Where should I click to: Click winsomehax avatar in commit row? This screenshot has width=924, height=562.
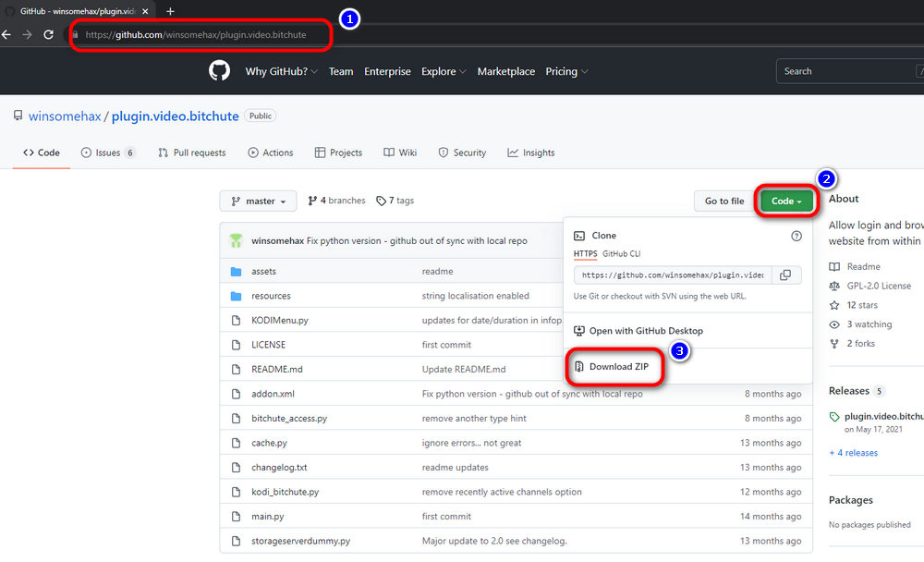(x=237, y=240)
